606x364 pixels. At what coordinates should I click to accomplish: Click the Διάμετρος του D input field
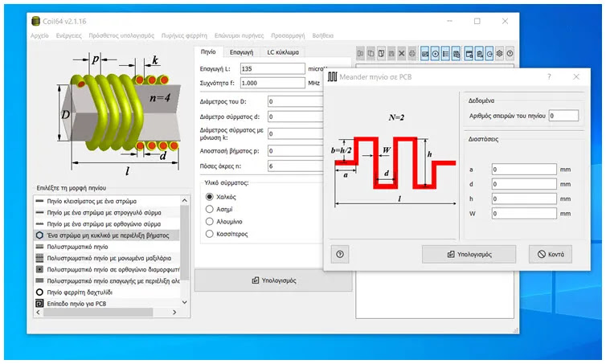pos(296,101)
